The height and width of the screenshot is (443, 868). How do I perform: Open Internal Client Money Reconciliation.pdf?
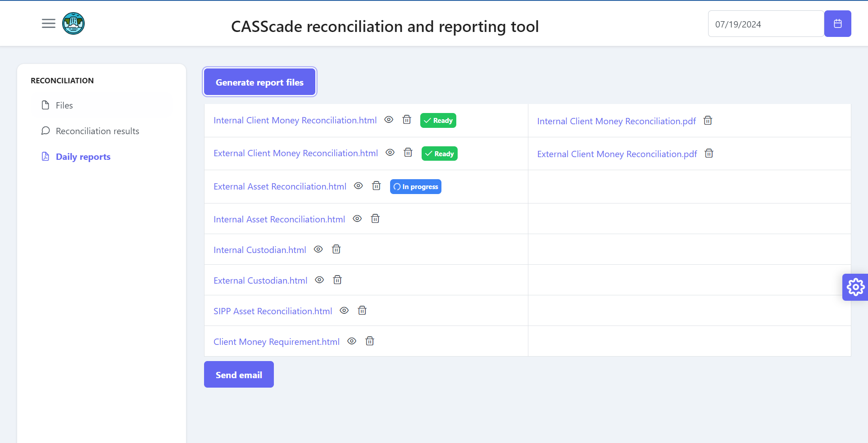pyautogui.click(x=616, y=121)
